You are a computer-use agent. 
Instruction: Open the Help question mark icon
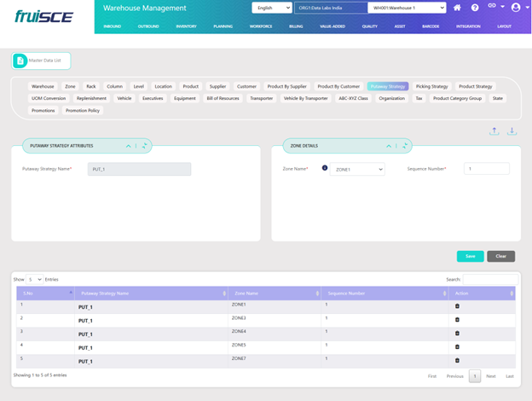click(475, 8)
